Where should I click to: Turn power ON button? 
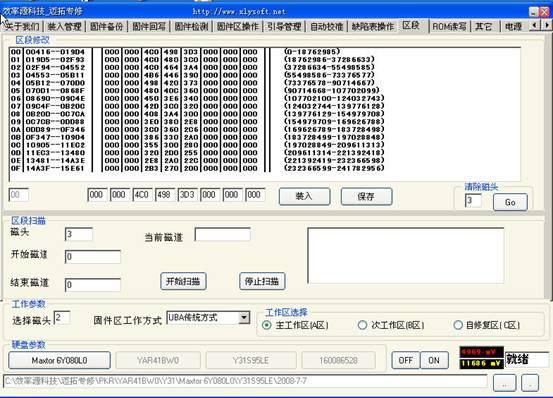(x=434, y=360)
